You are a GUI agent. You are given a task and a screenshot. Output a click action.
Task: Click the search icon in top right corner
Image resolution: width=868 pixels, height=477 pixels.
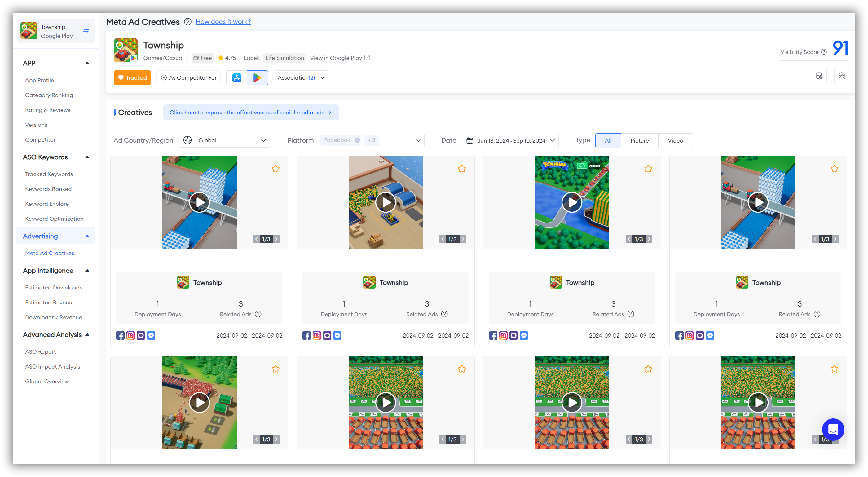pyautogui.click(x=842, y=76)
